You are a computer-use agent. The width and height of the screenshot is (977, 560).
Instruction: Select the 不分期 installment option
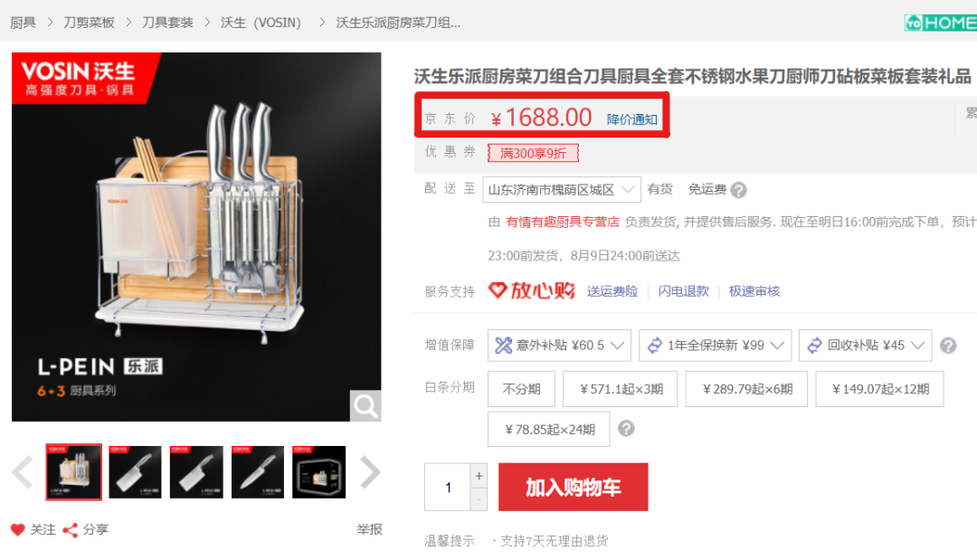click(x=522, y=389)
